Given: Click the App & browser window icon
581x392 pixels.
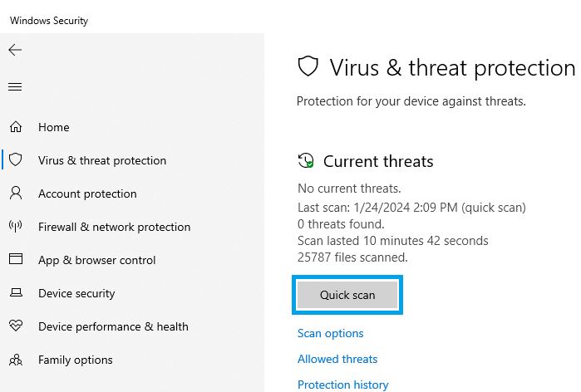Looking at the screenshot, I should click(x=16, y=259).
